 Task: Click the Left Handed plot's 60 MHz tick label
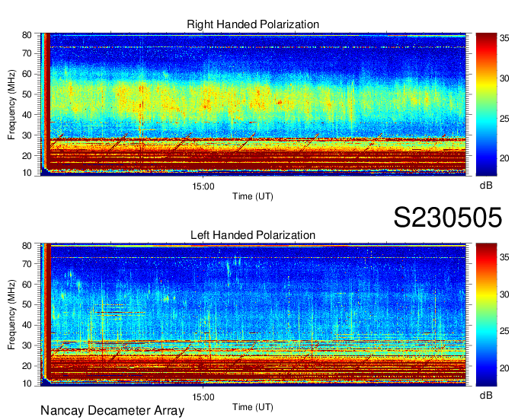pos(27,285)
